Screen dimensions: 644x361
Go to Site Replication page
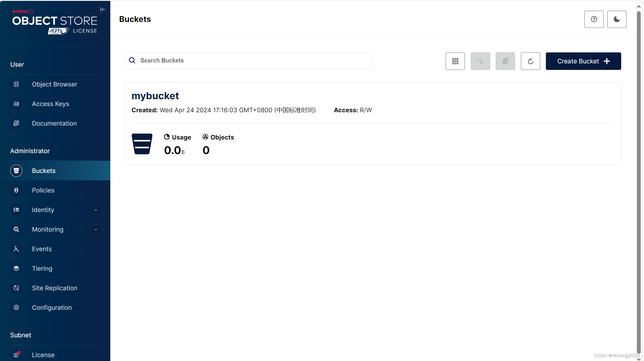pos(55,288)
